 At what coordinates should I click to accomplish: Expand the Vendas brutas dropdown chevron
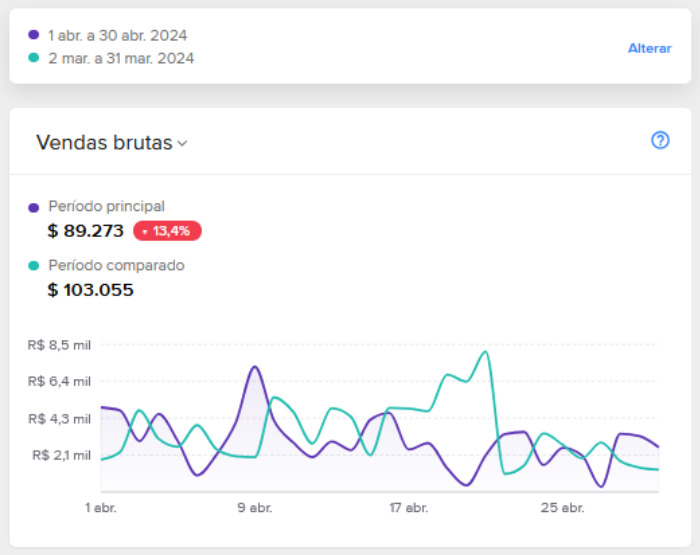tap(182, 144)
